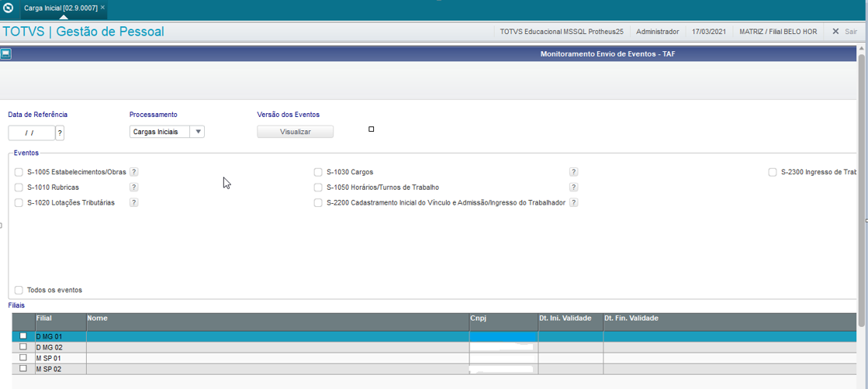This screenshot has width=868, height=389.
Task: Check the S-1030 Cargos event
Action: 318,172
